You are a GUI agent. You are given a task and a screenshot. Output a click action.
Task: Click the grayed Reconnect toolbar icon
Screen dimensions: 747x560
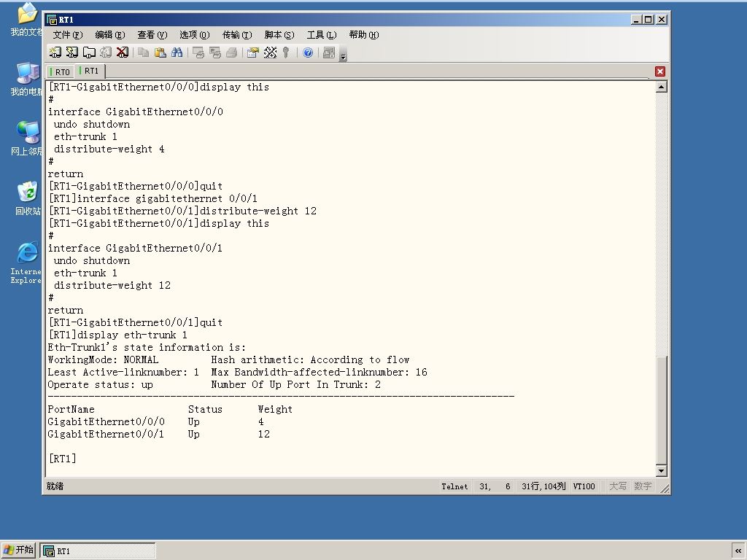106,52
